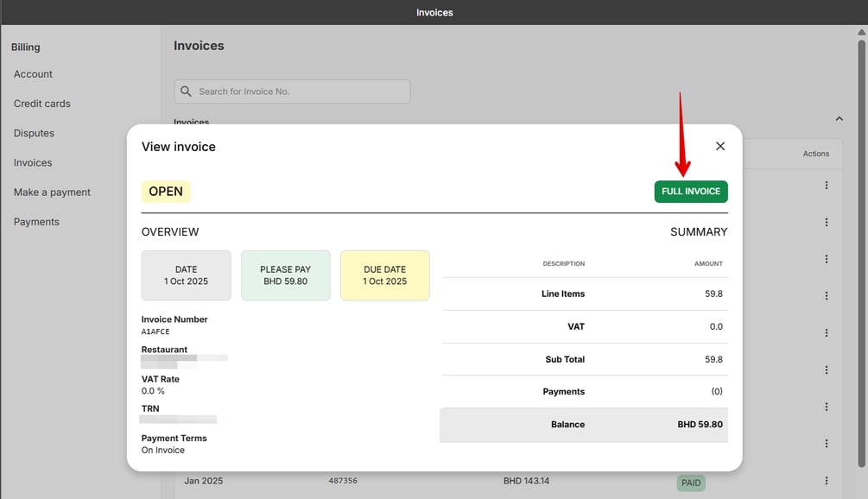Click the PAID badge for Jan 2025
Screen dimensions: 868x499
click(x=691, y=483)
